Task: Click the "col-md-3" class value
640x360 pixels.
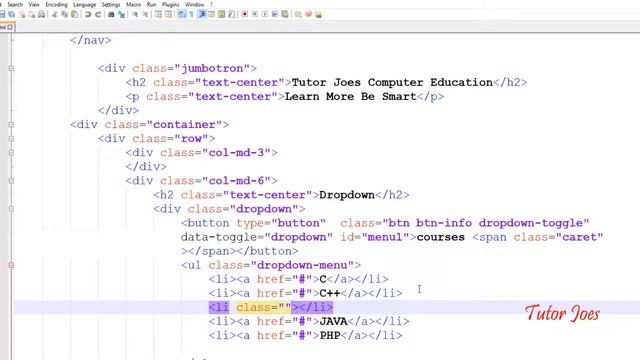Action: [x=236, y=153]
